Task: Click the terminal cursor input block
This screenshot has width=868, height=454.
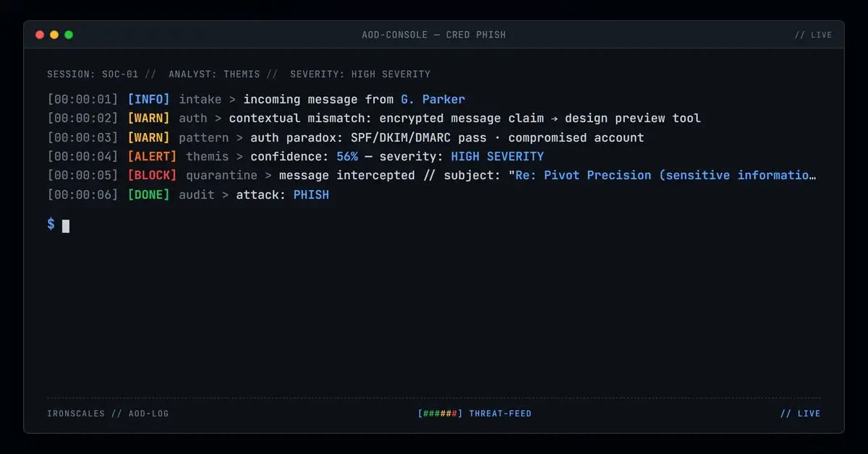Action: [x=66, y=226]
